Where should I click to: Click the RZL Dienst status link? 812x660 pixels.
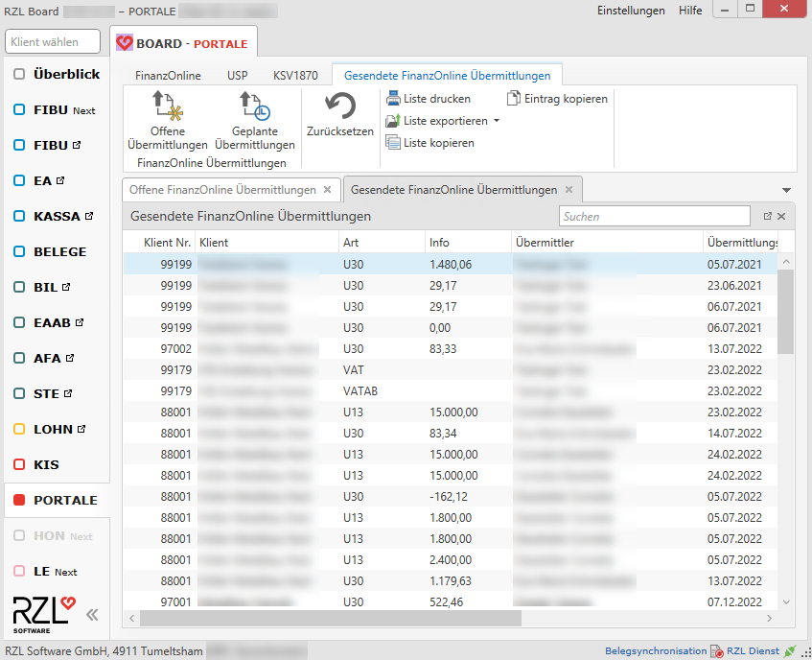[x=754, y=651]
